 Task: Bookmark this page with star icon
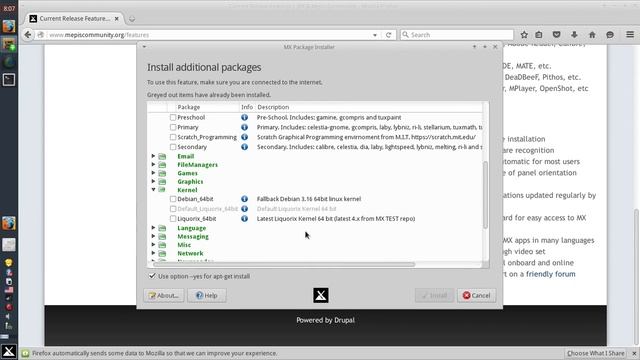(524, 35)
